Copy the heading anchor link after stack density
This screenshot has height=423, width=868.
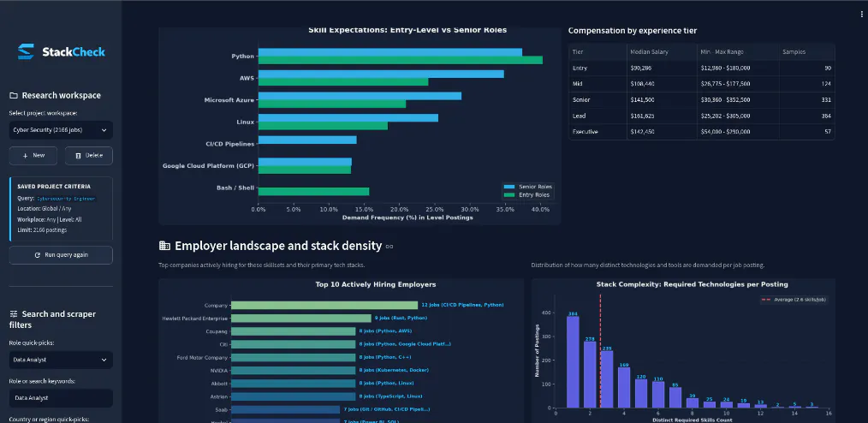pyautogui.click(x=389, y=247)
